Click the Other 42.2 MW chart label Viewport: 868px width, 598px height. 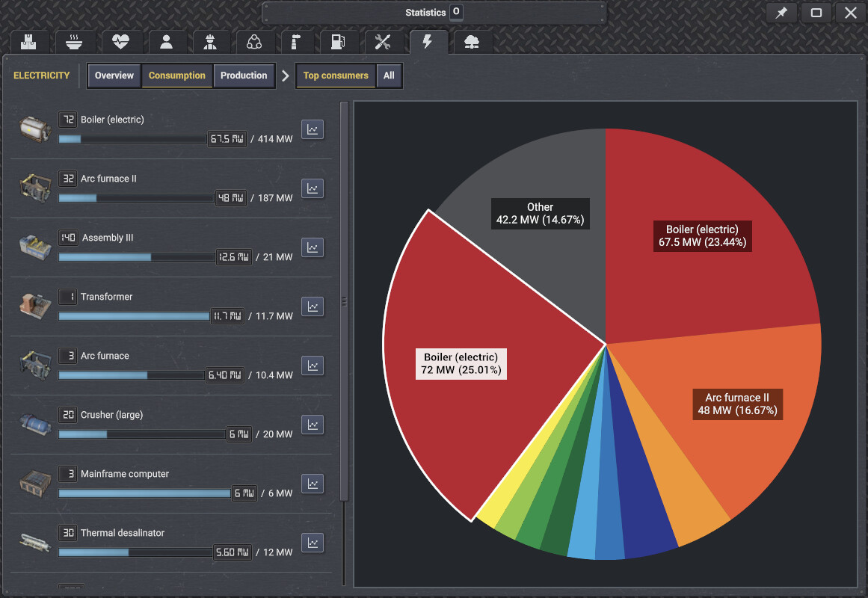[x=541, y=213]
